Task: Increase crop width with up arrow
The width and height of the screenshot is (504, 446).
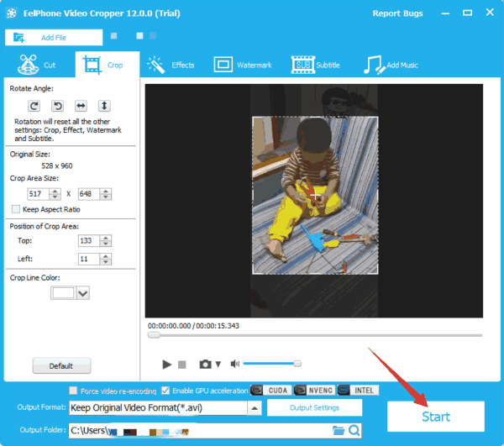Action: 55,192
